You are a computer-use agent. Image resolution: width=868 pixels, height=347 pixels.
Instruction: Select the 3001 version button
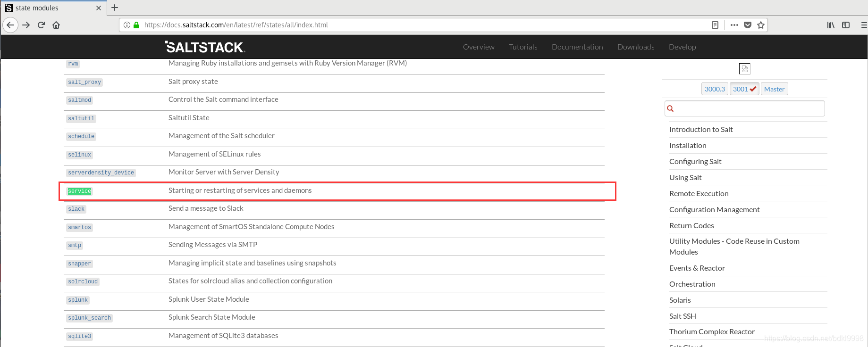744,89
